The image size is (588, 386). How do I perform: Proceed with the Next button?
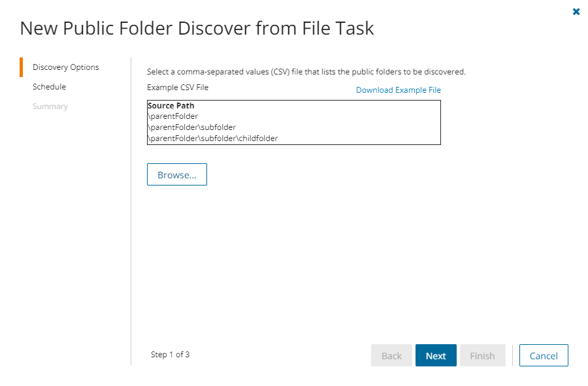(x=436, y=356)
